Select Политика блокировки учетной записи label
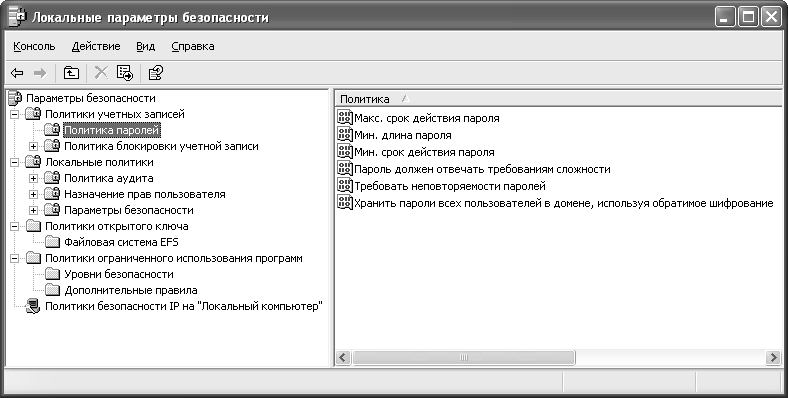Viewport: 788px width, 398px height. tap(161, 146)
